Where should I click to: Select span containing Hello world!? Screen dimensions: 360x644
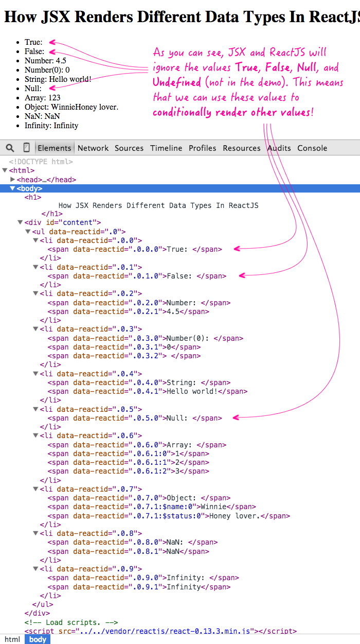[148, 391]
